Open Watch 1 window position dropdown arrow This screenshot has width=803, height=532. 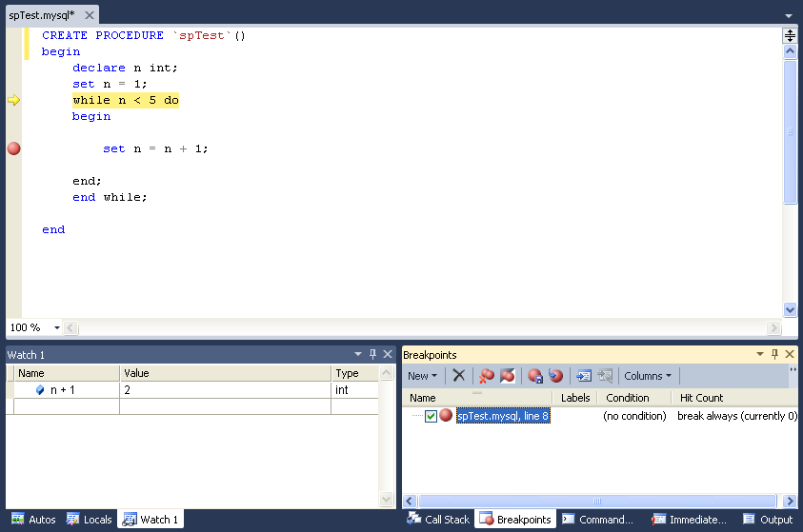358,354
